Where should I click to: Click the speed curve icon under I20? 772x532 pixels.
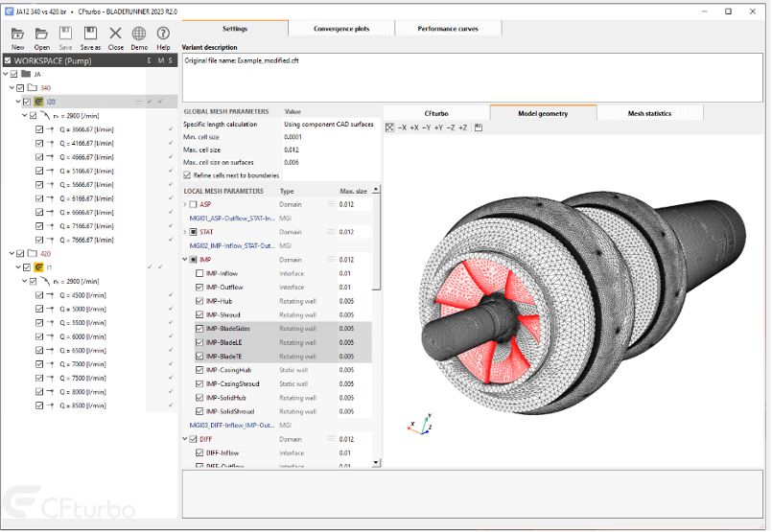[x=45, y=116]
